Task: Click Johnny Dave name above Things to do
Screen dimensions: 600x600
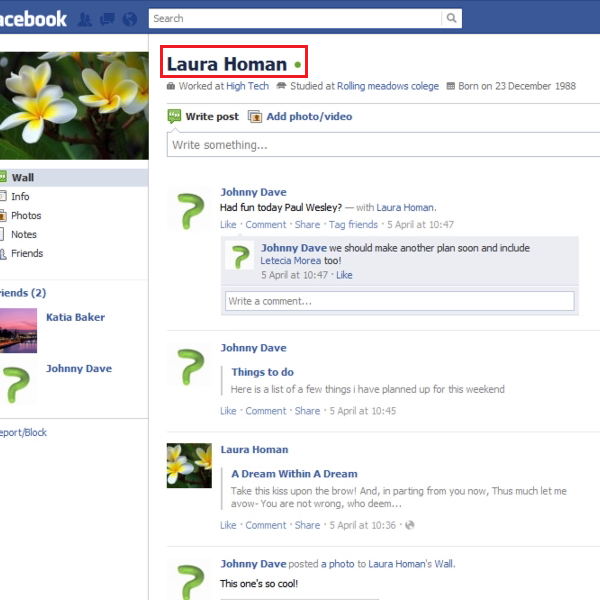Action: coord(253,348)
